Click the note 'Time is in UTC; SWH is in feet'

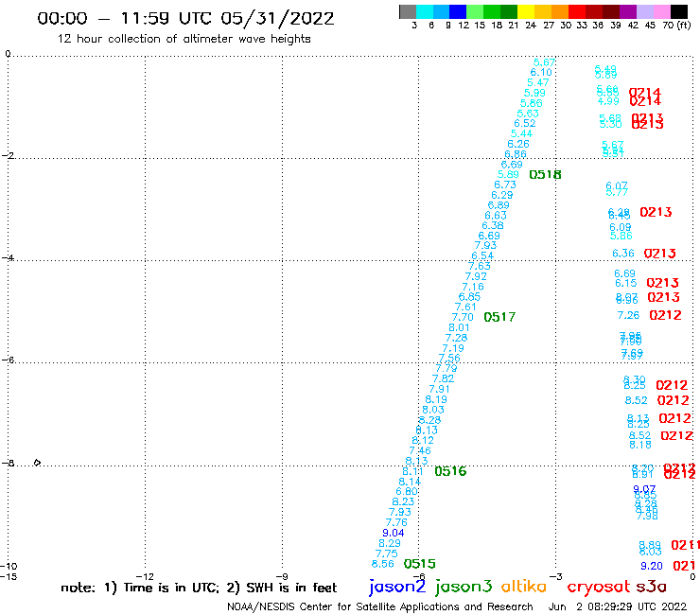(199, 588)
